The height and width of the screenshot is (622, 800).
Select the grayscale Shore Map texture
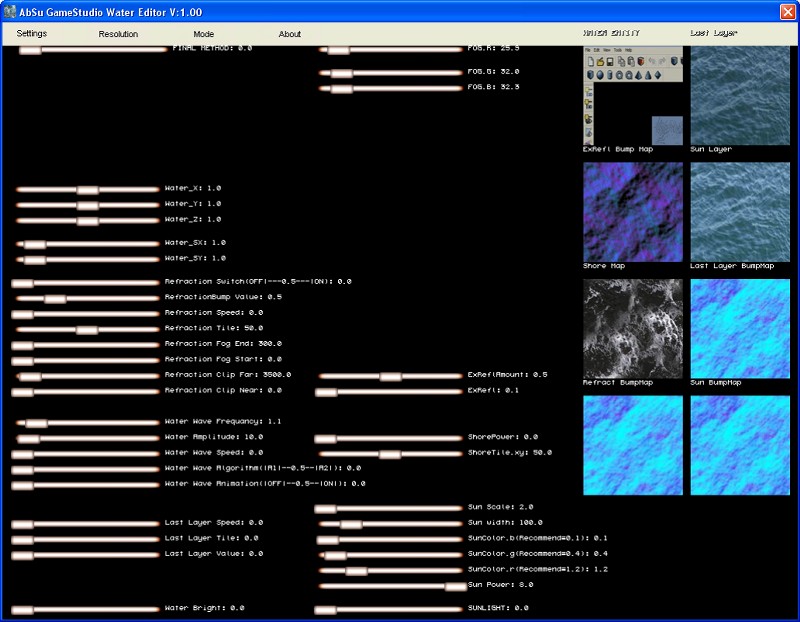[x=632, y=328]
